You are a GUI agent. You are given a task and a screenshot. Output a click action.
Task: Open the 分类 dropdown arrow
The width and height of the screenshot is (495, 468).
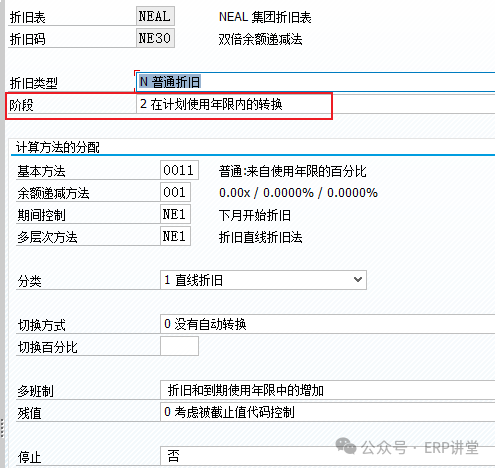click(x=358, y=280)
